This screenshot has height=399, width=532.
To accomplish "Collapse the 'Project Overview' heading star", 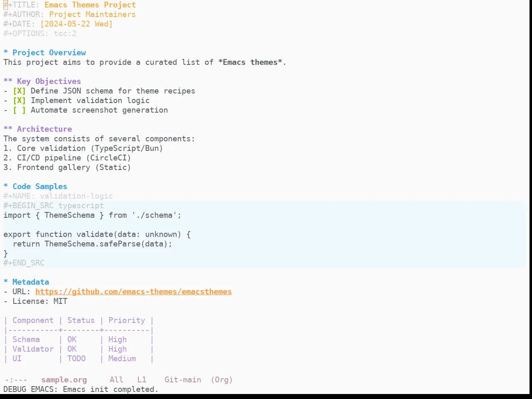I will [6, 53].
